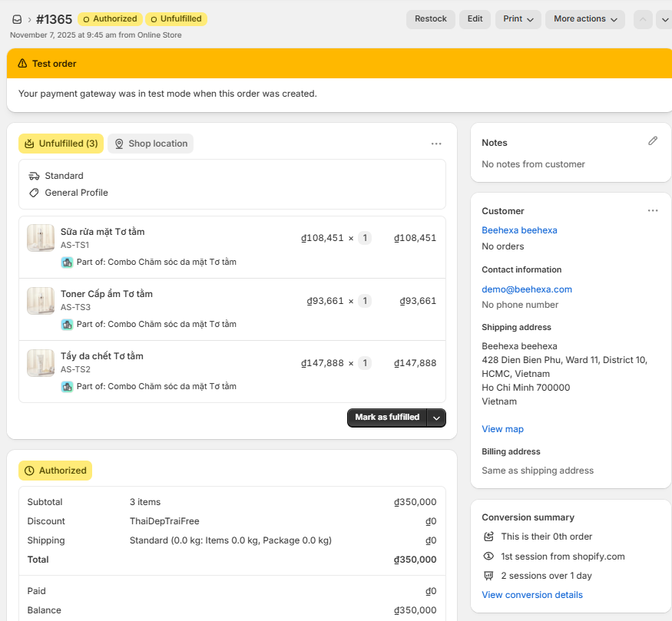The image size is (672, 621).
Task: Click the bundle icon under Tẩy da chết Tơ tằm
Action: (x=67, y=386)
